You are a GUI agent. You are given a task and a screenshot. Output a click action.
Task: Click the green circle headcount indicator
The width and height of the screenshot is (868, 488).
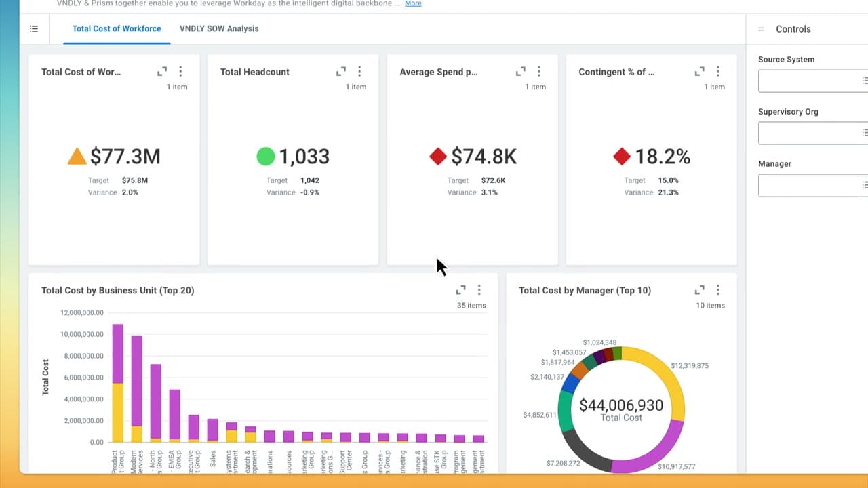[x=266, y=157]
